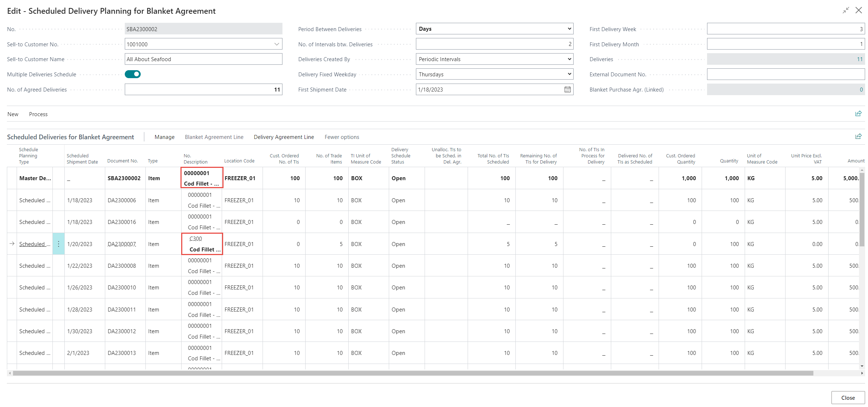Viewport: 868px width, 407px height.
Task: Click right arrow of horizontal scrollbar
Action: pos(862,373)
